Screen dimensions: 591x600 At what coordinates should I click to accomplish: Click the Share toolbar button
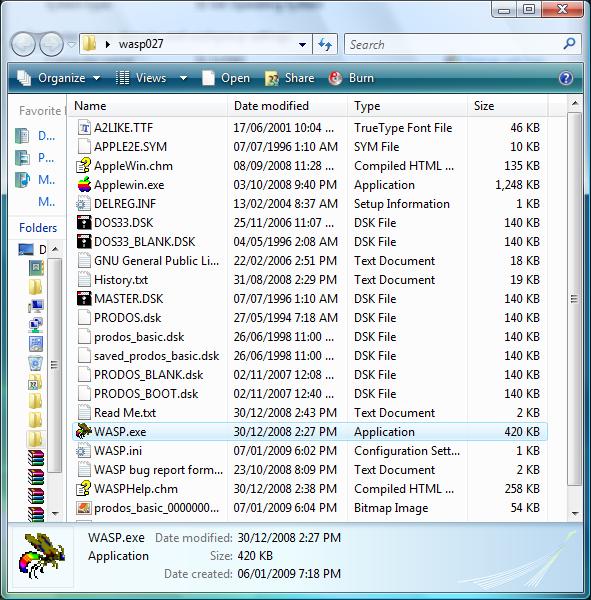click(x=290, y=78)
